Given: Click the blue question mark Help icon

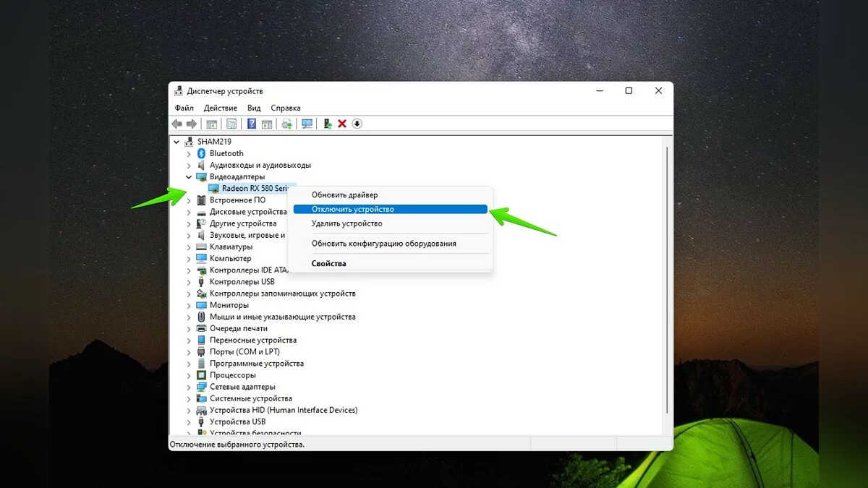Looking at the screenshot, I should click(252, 124).
